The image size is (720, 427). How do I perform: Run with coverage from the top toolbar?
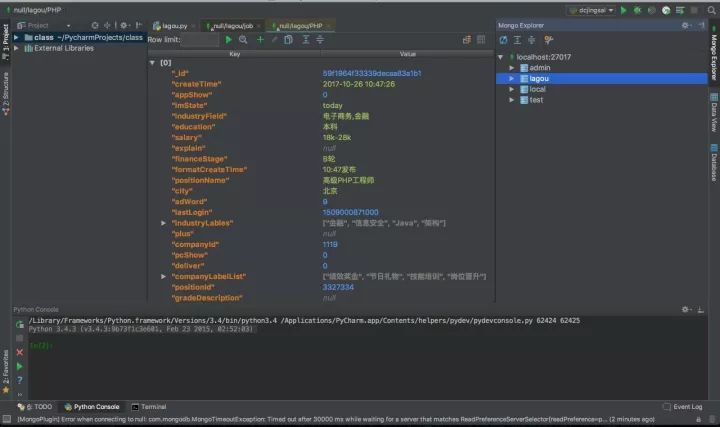pyautogui.click(x=651, y=10)
